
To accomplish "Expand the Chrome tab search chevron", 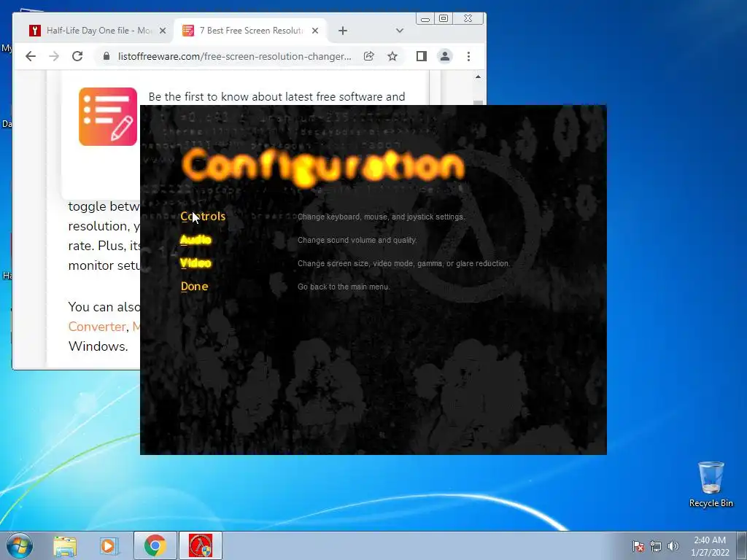I will [399, 31].
